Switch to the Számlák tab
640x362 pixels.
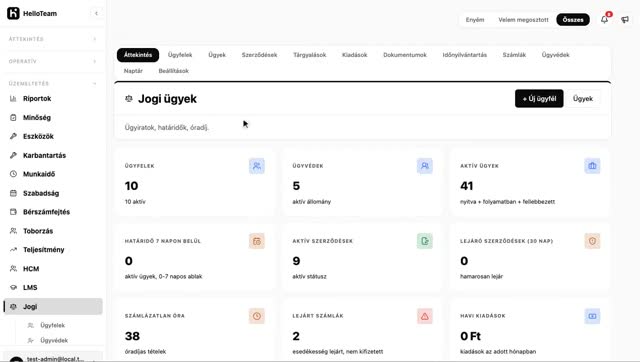pos(514,55)
